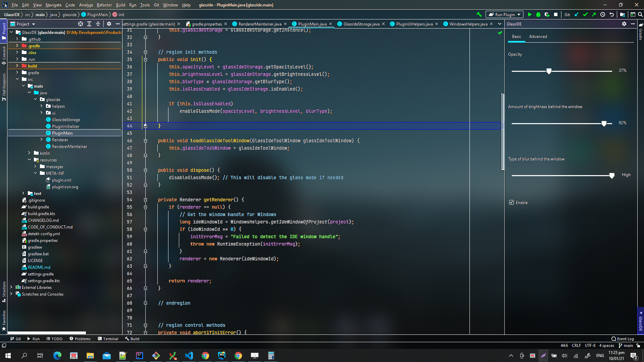This screenshot has width=644, height=362.
Task: Open Terminal tool window tab
Action: tap(108, 339)
